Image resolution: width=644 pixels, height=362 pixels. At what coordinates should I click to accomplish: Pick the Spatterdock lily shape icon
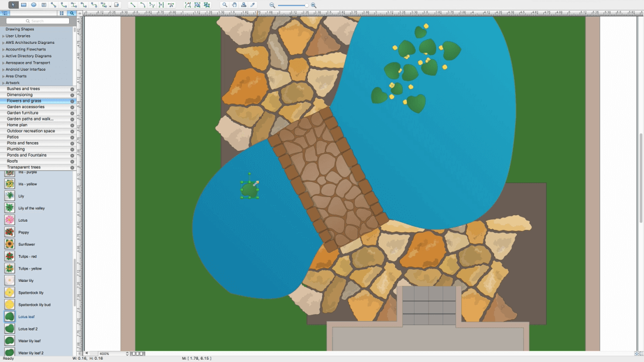[x=9, y=292]
